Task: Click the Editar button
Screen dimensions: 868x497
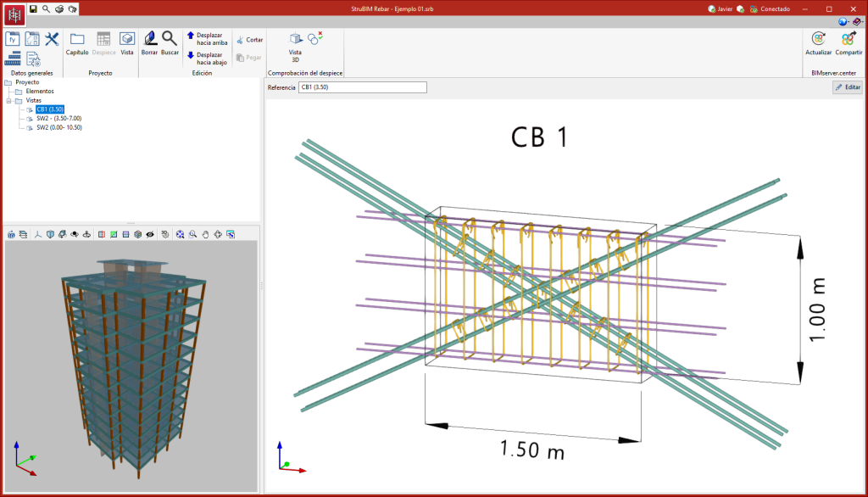Action: coord(848,87)
